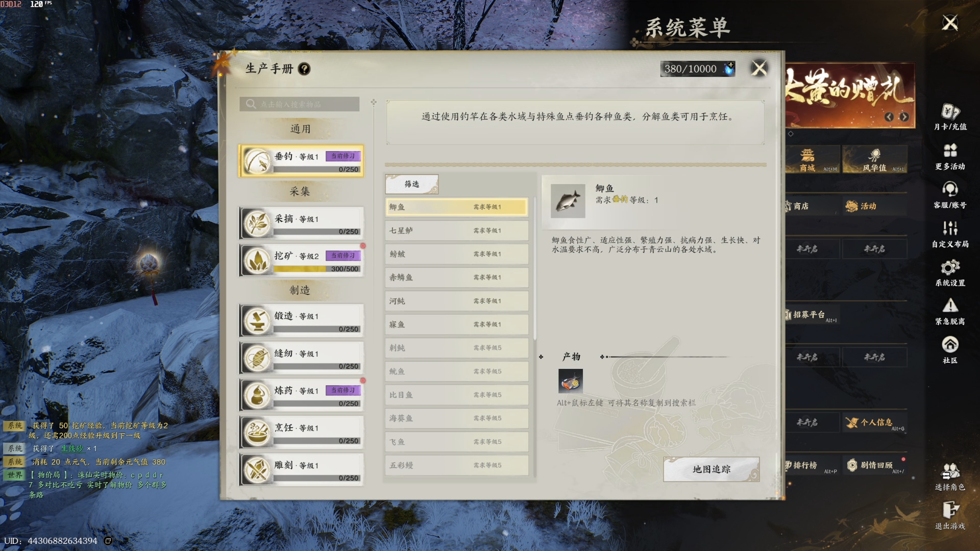Click the fish list scrollbar
This screenshot has width=980, height=551.
click(x=535, y=268)
